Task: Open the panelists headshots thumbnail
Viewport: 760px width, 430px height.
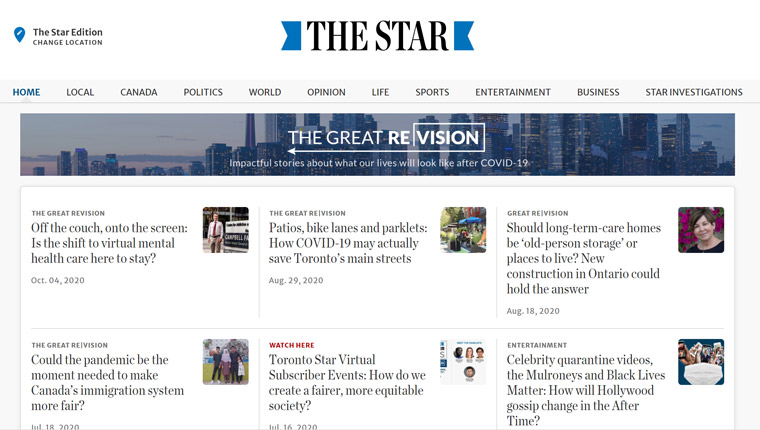Action: 463,362
